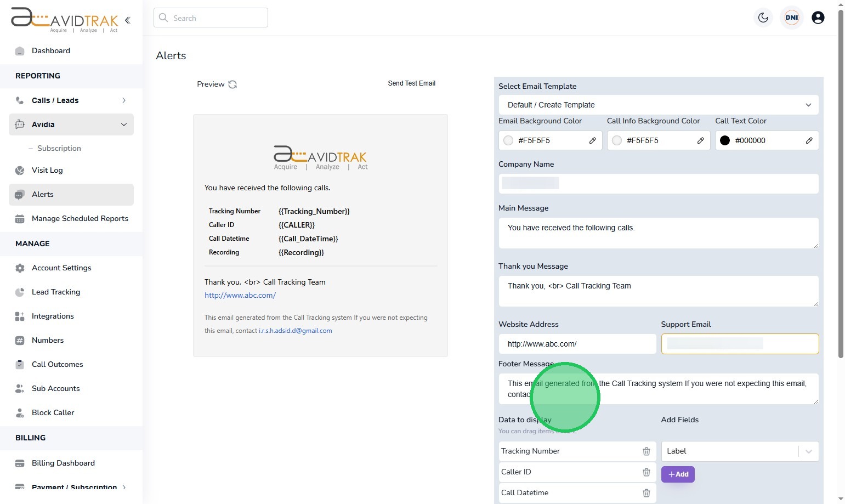Click the preview refresh icon
The width and height of the screenshot is (845, 504).
[232, 84]
